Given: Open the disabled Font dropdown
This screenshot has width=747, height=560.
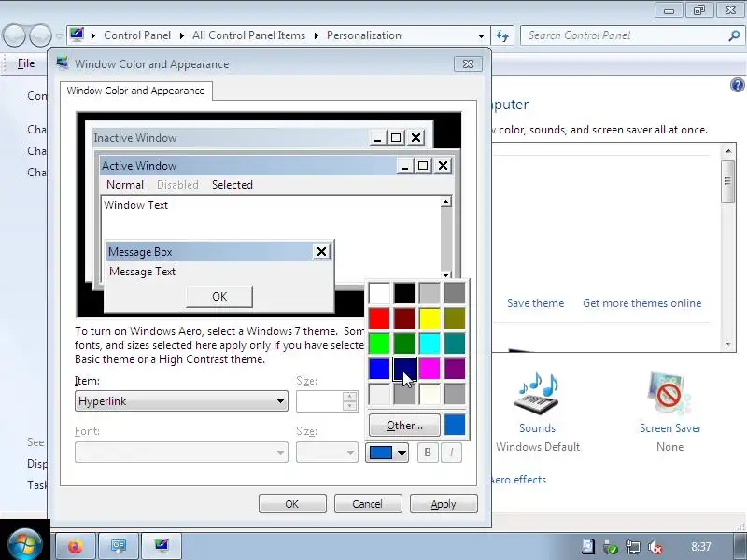Looking at the screenshot, I should pos(181,453).
